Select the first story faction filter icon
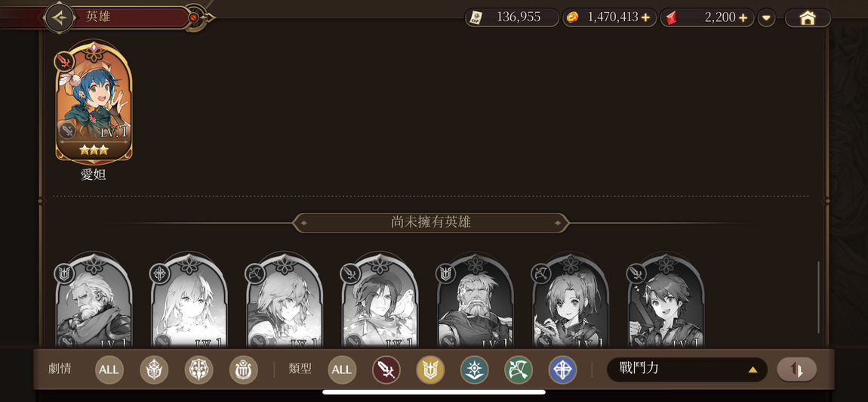The width and height of the screenshot is (868, 402). click(x=154, y=370)
